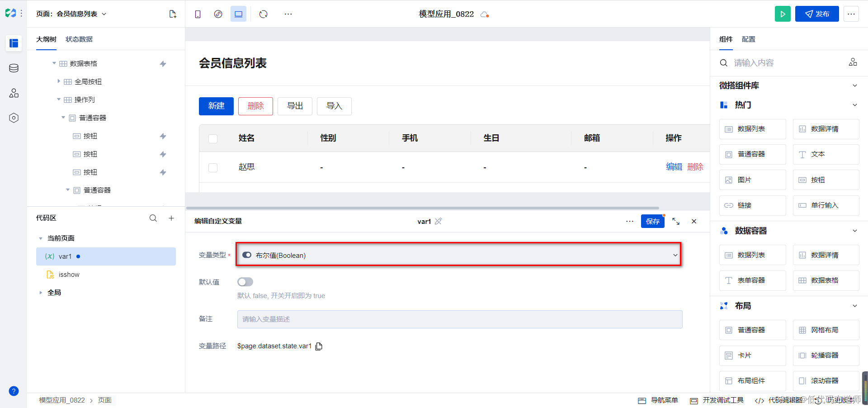Screen dimensions: 868x408
Task: Open 开发调试工具 in bottom bar
Action: [x=717, y=400]
